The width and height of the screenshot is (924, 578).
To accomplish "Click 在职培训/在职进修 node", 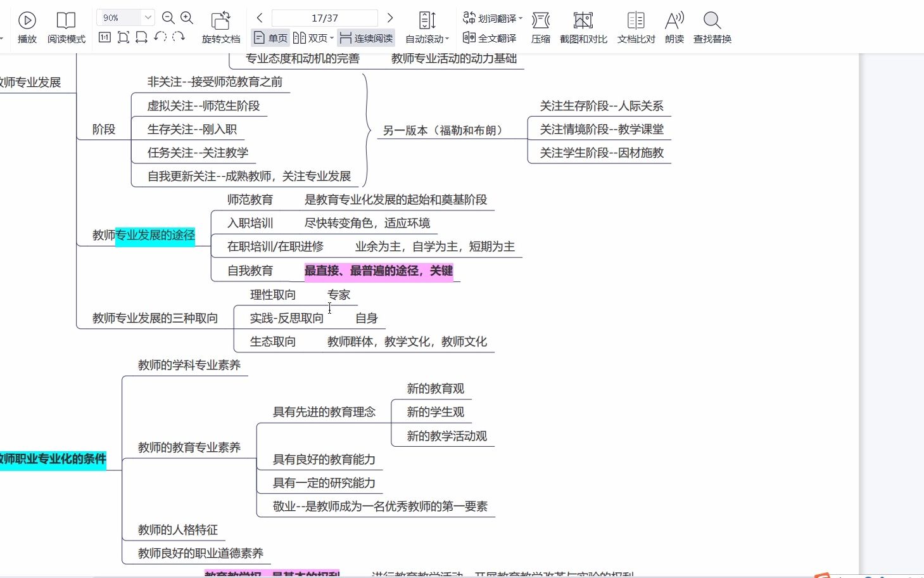I will (275, 247).
